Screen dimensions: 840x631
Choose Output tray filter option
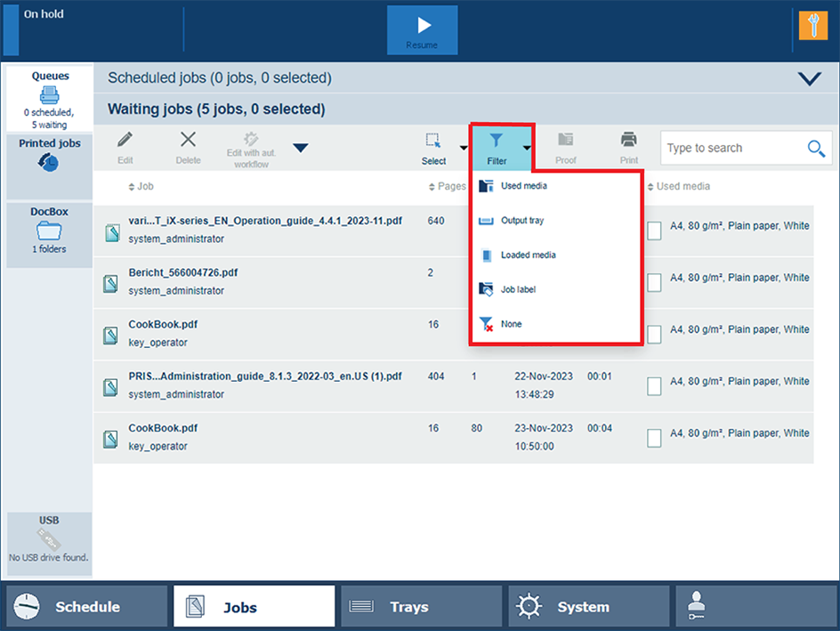click(521, 221)
